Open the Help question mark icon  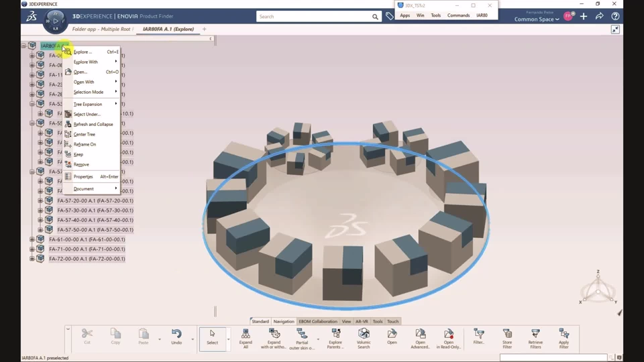[x=615, y=16]
